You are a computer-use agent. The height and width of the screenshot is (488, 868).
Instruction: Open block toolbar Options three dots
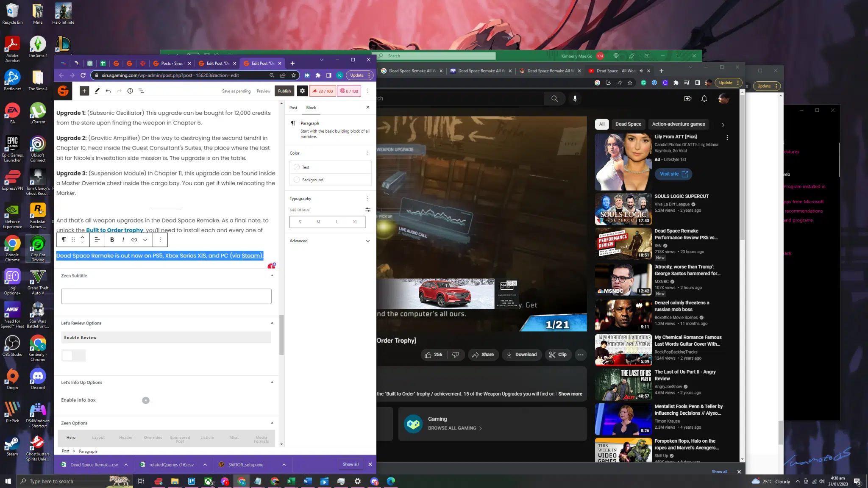coord(160,240)
